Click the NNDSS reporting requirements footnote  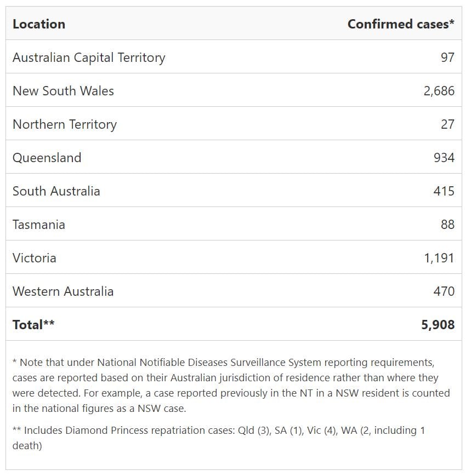pos(230,377)
